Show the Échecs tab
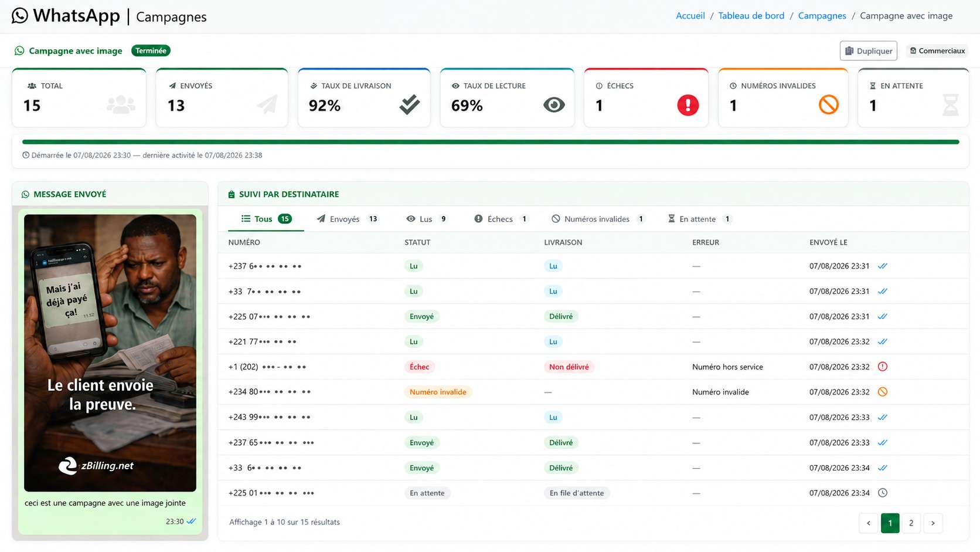 coord(501,219)
